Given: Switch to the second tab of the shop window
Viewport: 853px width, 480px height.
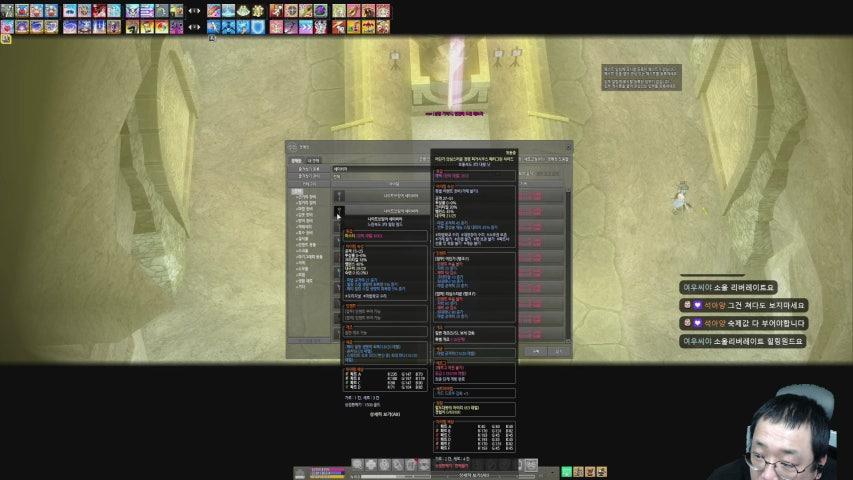Looking at the screenshot, I should click(314, 161).
